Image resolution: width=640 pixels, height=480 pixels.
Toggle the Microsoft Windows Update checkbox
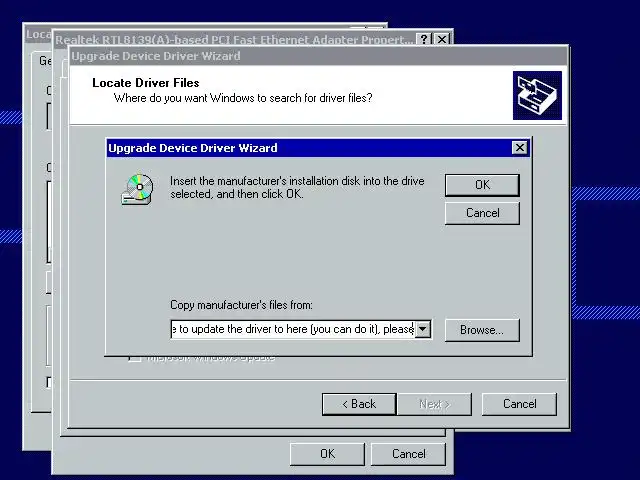point(135,358)
